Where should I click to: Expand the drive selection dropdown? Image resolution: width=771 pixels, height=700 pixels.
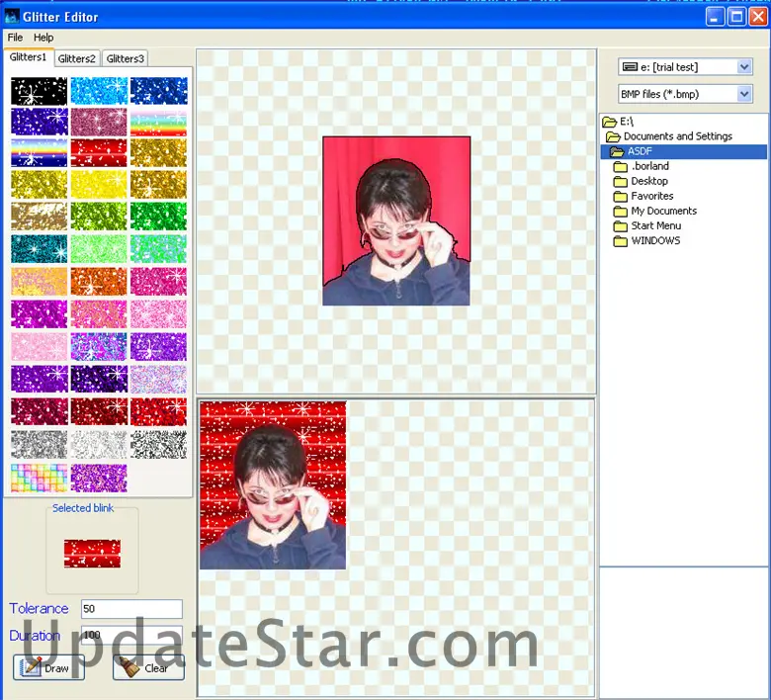tap(743, 67)
